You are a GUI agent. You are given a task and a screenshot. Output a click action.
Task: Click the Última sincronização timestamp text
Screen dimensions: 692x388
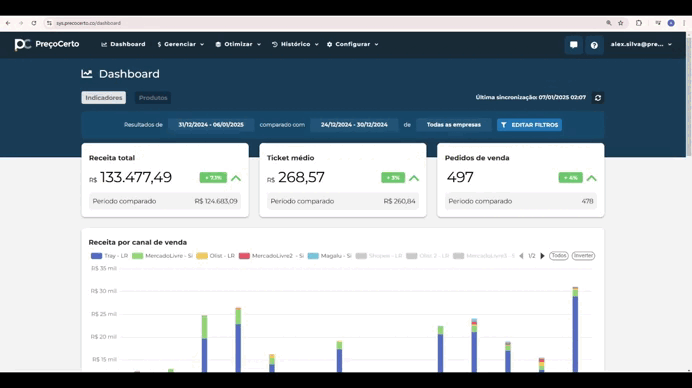coord(530,98)
